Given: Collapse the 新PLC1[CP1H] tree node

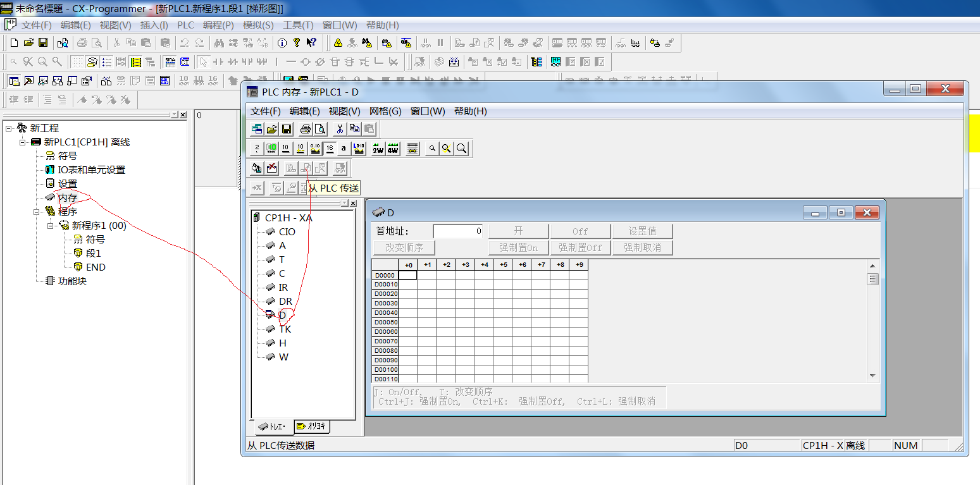Looking at the screenshot, I should pyautogui.click(x=23, y=142).
